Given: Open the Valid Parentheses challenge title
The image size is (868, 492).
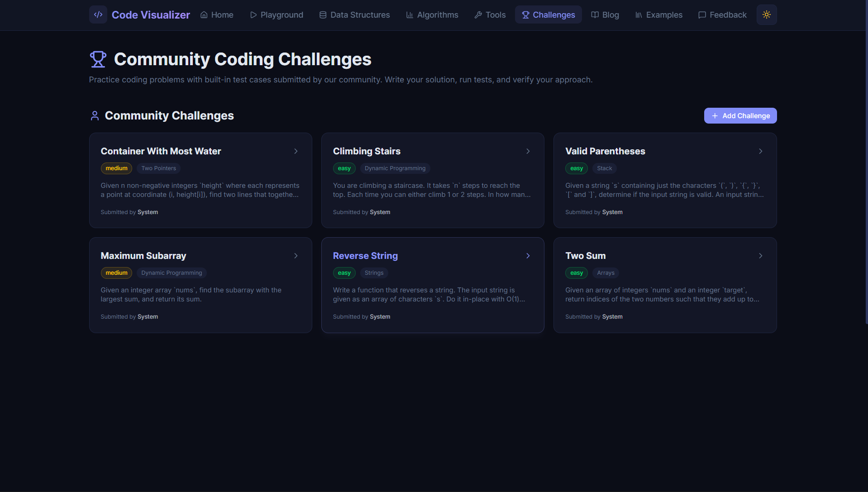Looking at the screenshot, I should [x=605, y=151].
